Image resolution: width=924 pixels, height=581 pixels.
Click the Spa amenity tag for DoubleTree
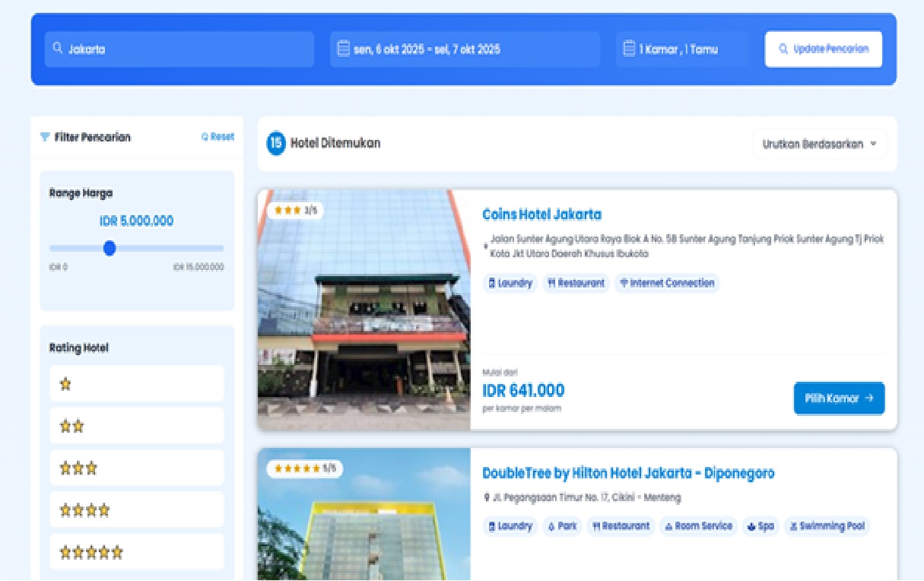click(x=760, y=526)
